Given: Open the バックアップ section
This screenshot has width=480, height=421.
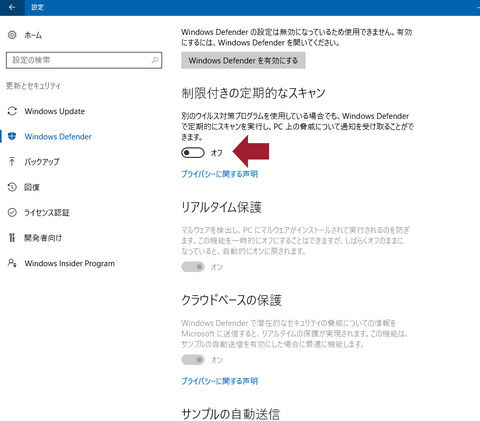Looking at the screenshot, I should coord(42,162).
